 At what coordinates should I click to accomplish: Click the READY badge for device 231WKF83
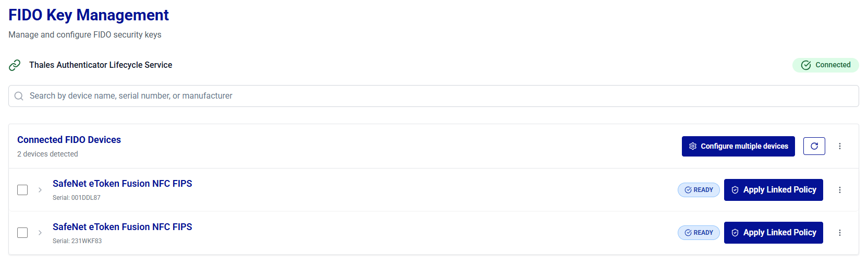tap(699, 233)
